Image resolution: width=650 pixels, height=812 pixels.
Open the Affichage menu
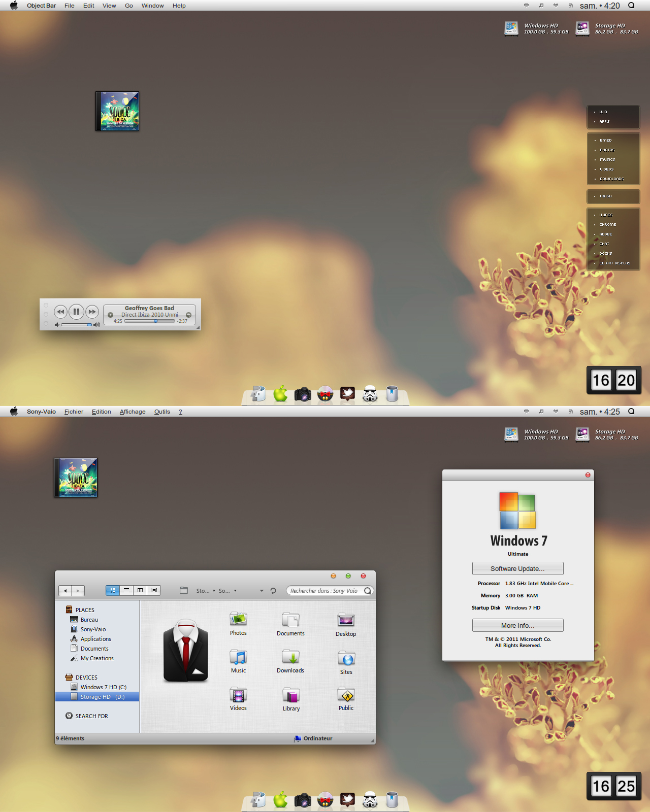pyautogui.click(x=133, y=412)
